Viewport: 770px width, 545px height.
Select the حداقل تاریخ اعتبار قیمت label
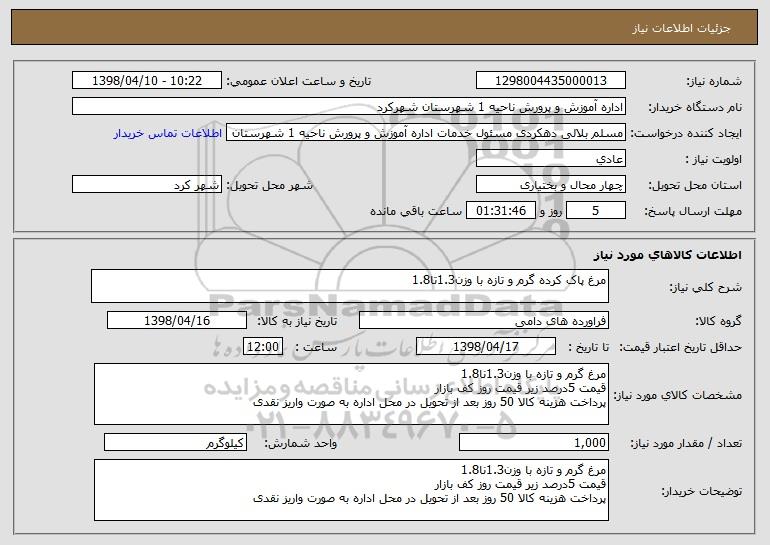coord(680,347)
